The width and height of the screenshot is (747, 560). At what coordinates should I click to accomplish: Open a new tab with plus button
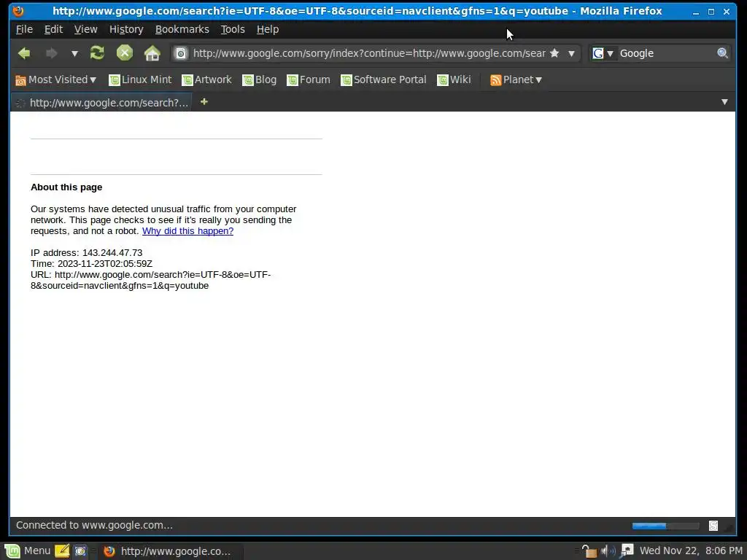coord(204,101)
